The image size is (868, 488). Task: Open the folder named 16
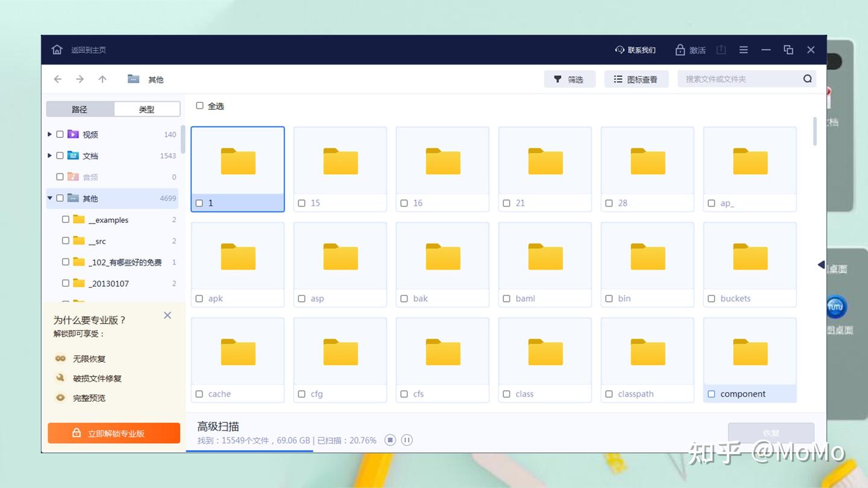coord(442,161)
